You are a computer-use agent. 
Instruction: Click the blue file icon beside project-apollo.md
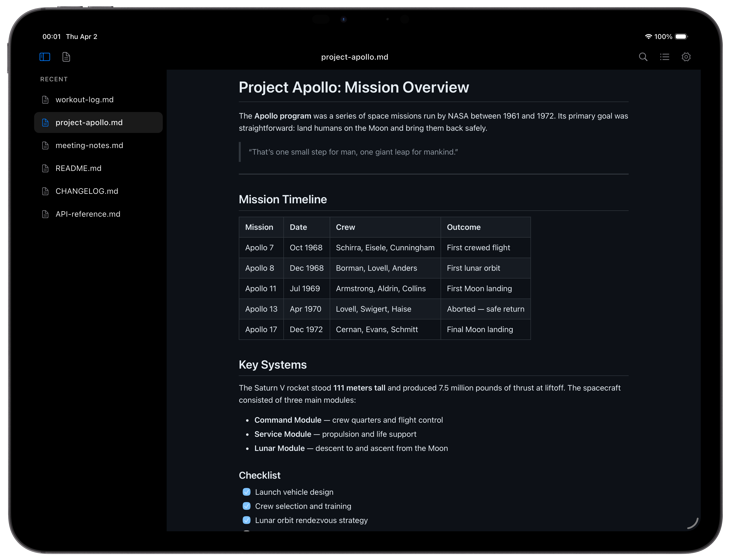45,123
